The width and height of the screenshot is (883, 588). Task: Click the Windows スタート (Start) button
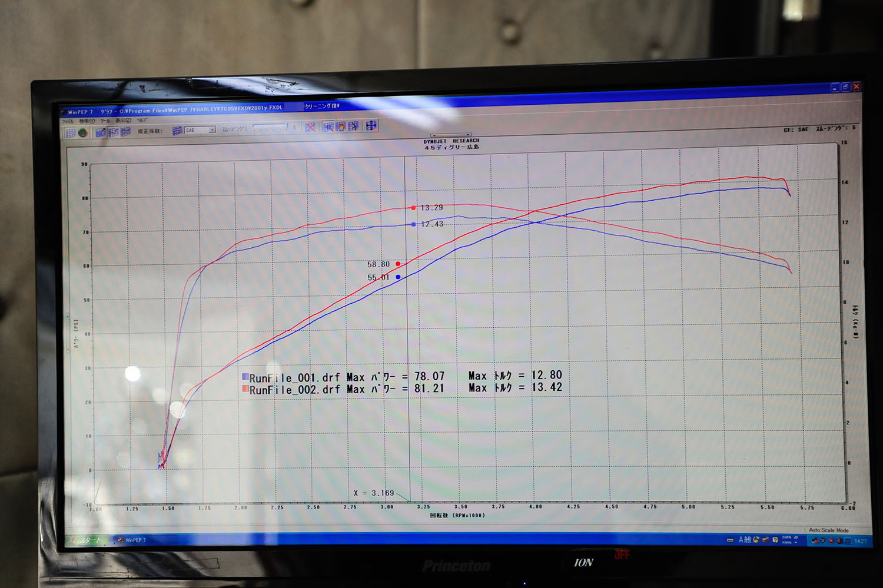pos(87,540)
